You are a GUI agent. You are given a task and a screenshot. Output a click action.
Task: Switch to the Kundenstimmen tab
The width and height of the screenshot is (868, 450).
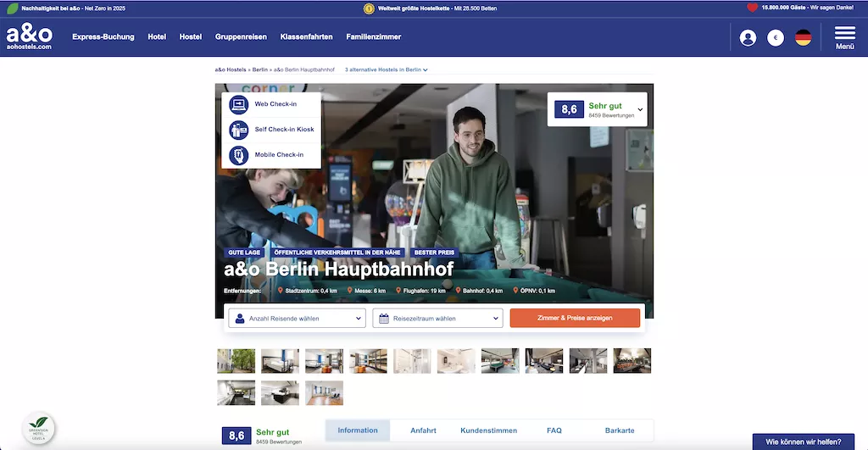(488, 430)
